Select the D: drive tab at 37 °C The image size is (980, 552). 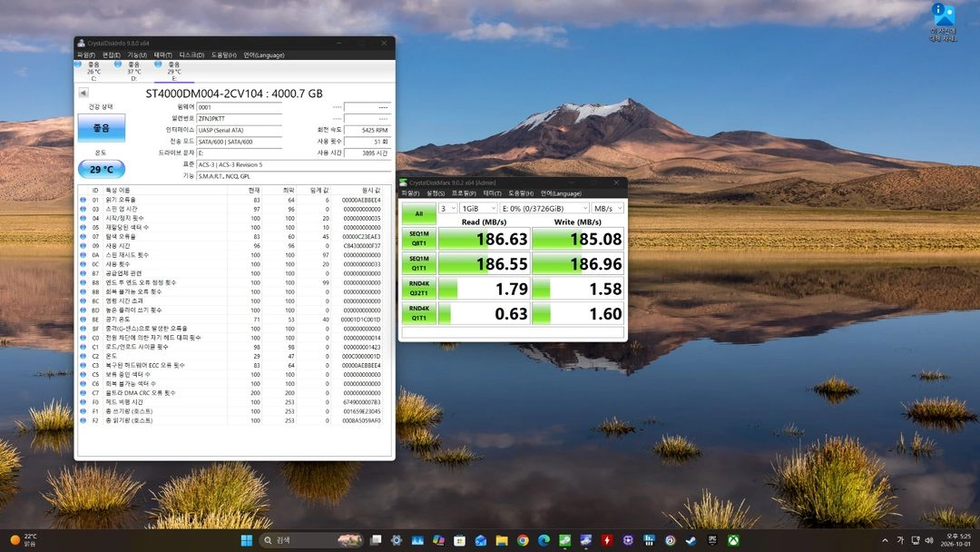[133, 71]
